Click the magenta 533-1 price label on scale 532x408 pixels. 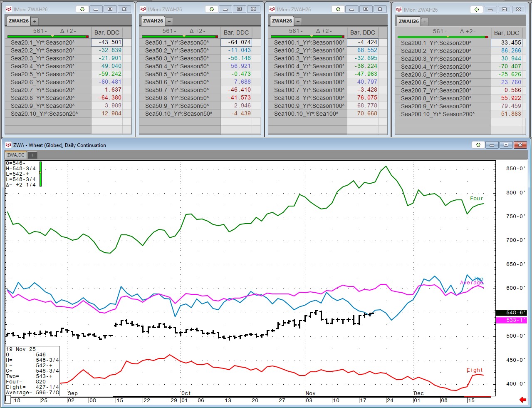point(511,320)
